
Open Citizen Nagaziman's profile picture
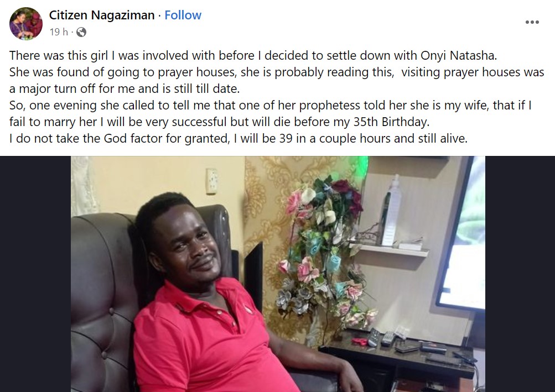(x=26, y=23)
